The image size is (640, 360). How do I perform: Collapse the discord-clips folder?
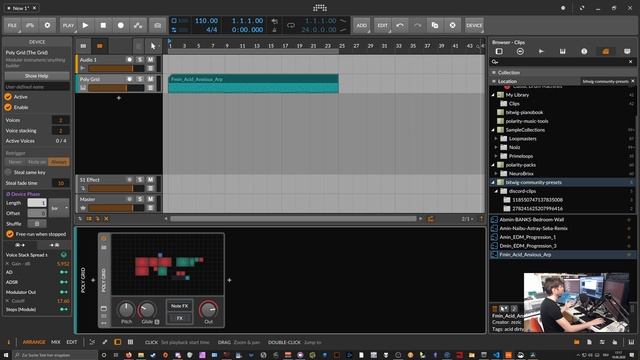point(496,191)
